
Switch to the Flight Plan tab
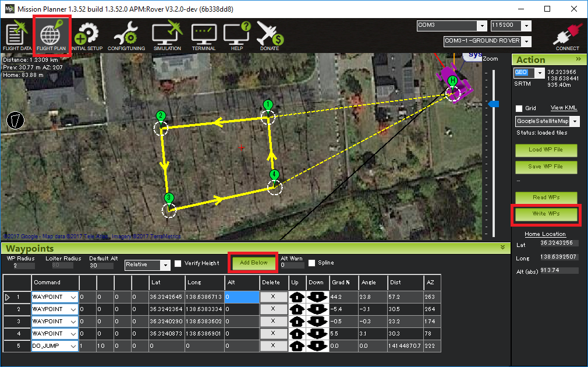(52, 36)
